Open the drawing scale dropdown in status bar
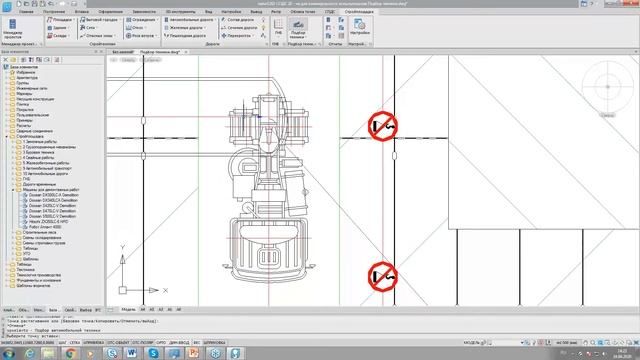 [x=567, y=343]
